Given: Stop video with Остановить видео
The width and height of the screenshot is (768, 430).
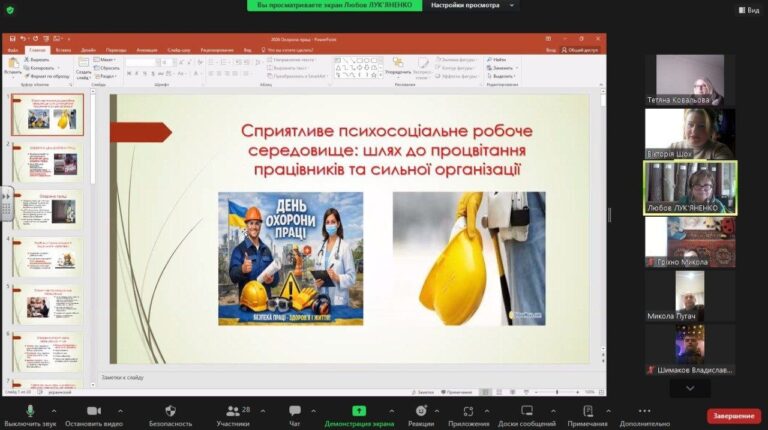Looking at the screenshot, I should click(x=93, y=411).
